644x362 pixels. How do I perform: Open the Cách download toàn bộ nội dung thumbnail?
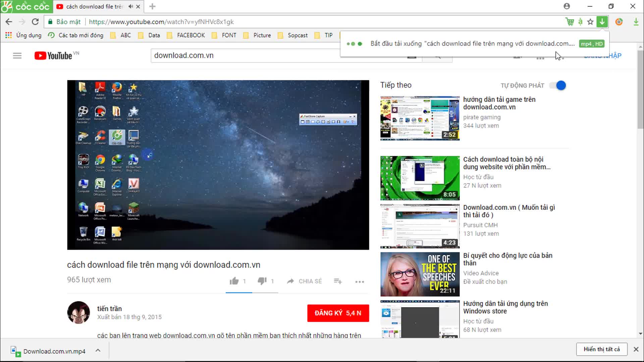click(x=420, y=178)
